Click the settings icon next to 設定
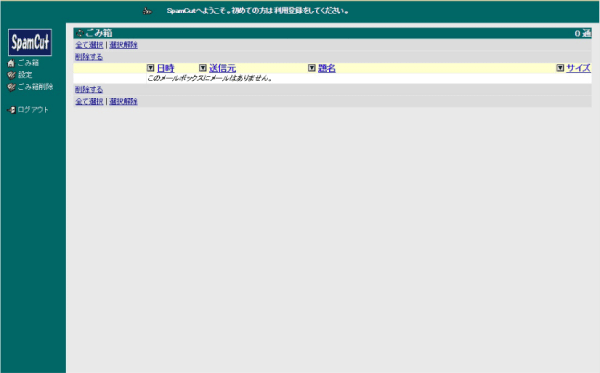Viewport: 600px width, 373px height. 11,75
